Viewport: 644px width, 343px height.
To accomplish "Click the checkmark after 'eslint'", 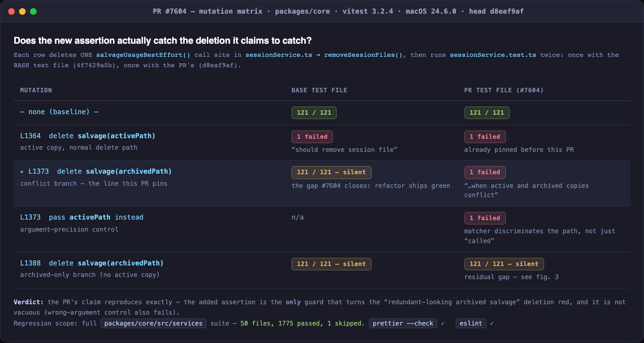I will pos(492,324).
